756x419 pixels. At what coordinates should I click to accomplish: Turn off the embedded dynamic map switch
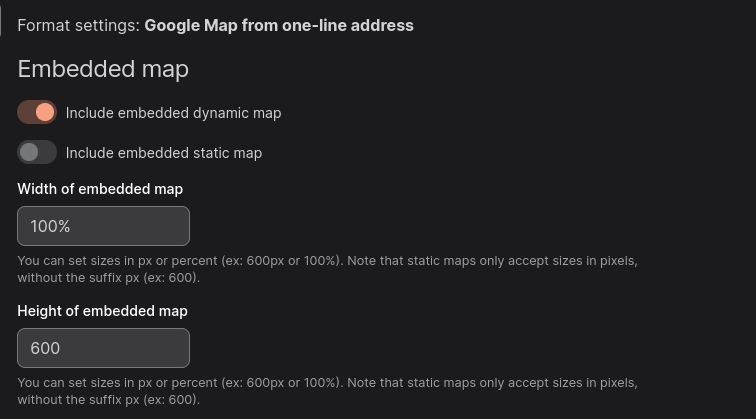(36, 113)
